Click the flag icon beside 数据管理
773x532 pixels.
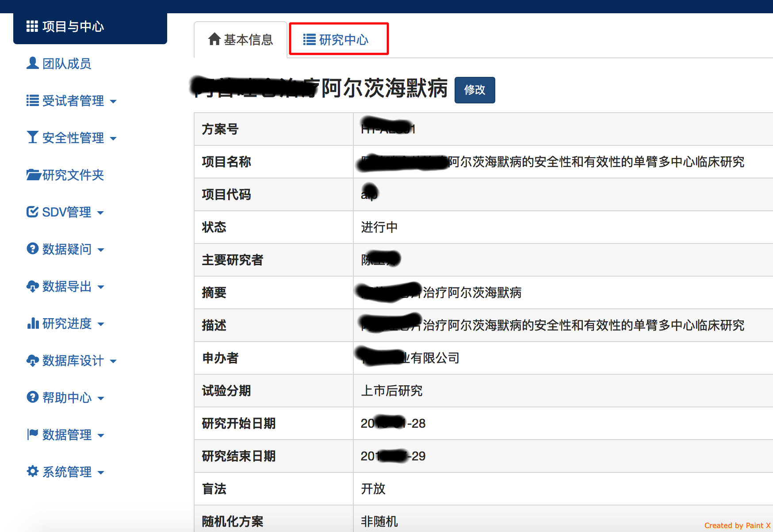pos(32,434)
